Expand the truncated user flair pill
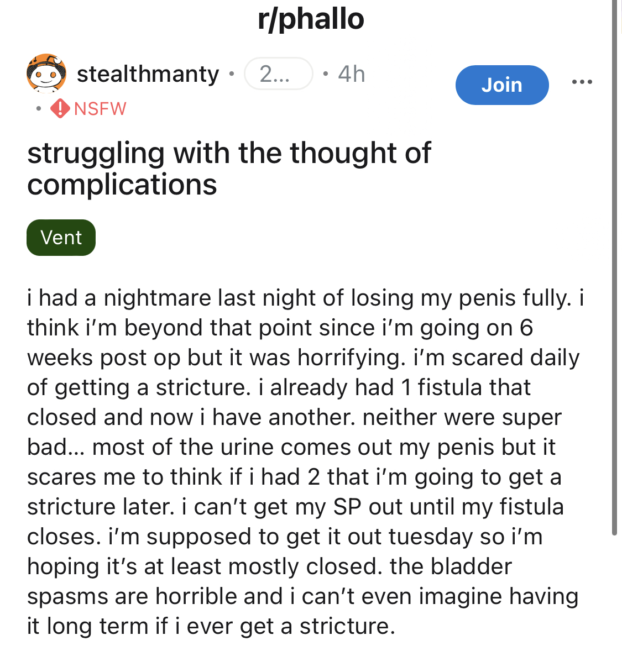Viewport: 622px width, 672px height. (x=278, y=73)
